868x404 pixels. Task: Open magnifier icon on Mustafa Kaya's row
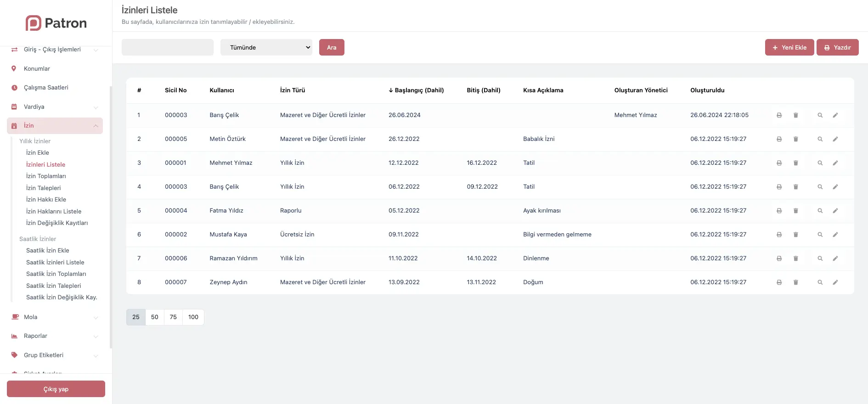pos(820,235)
